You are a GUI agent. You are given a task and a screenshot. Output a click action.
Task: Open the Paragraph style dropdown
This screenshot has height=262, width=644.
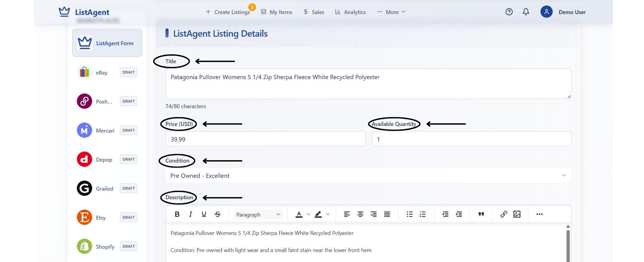tap(258, 214)
